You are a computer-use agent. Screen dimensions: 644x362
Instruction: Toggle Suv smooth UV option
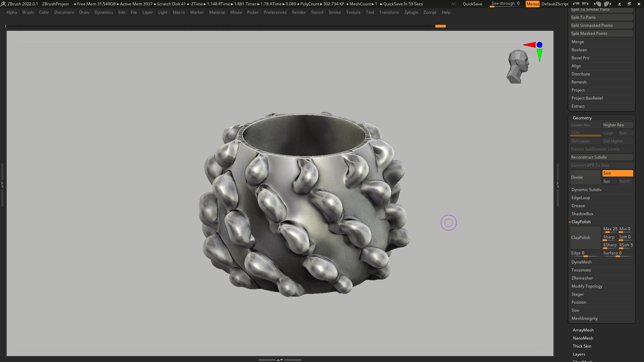609,181
